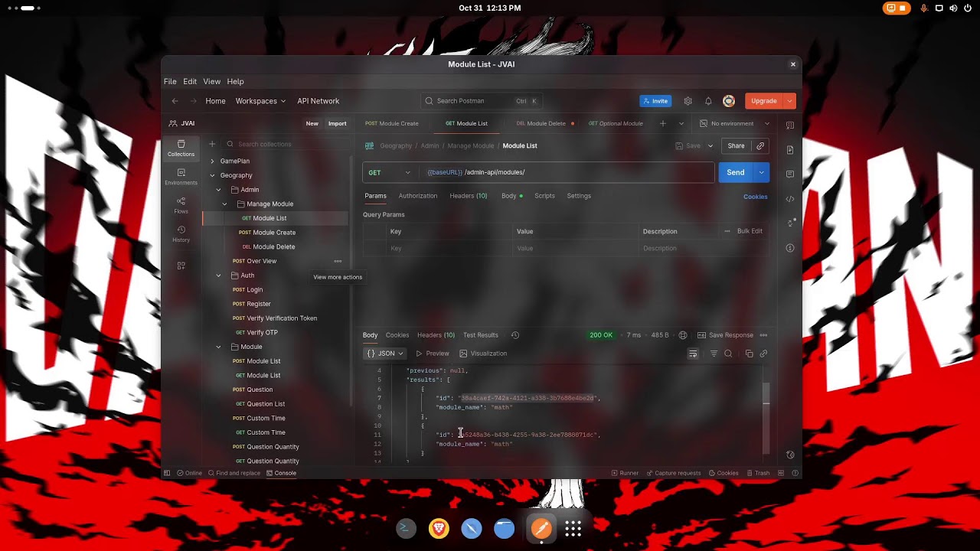Toggle the sidebar with the bottom-left status icon

tap(167, 473)
